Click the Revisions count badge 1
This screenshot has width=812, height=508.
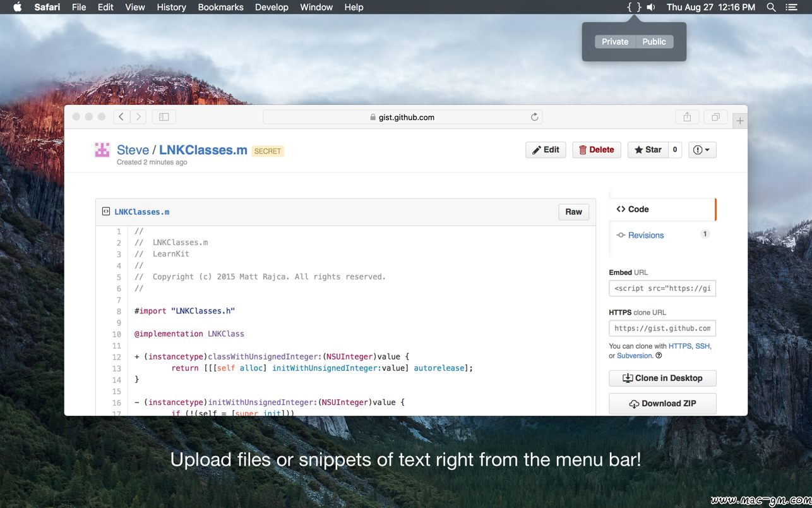pyautogui.click(x=705, y=234)
